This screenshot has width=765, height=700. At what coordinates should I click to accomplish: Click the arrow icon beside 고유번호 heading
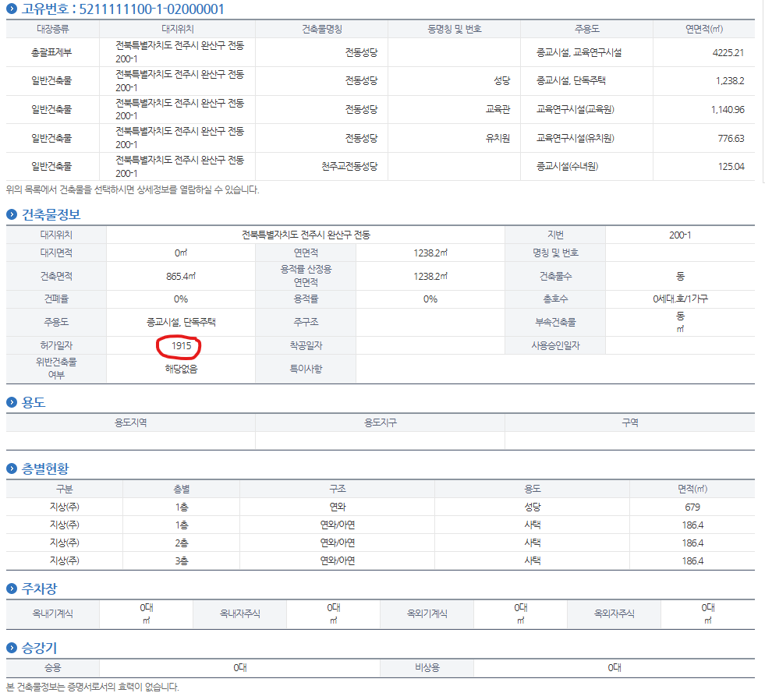coord(12,9)
